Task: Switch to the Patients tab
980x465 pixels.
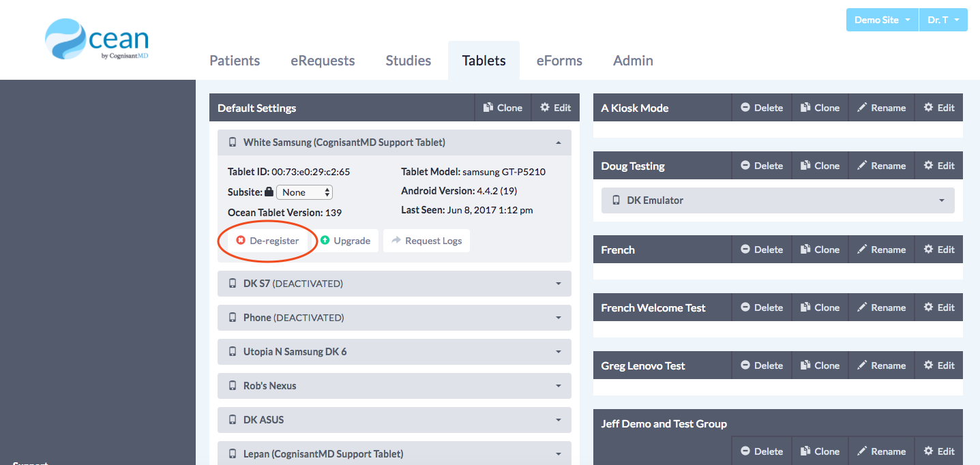Action: [235, 61]
